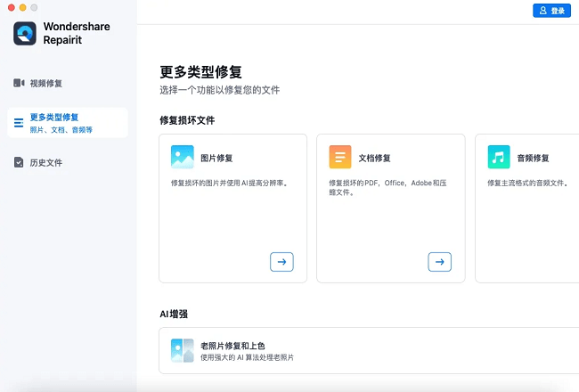Image resolution: width=579 pixels, height=392 pixels.
Task: Open the 音频修复 card title
Action: (x=533, y=159)
